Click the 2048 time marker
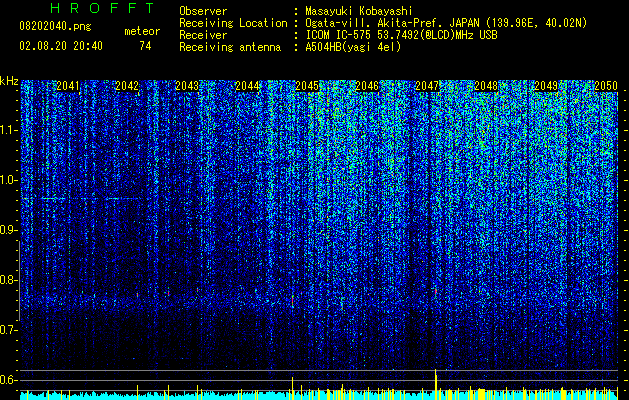629x400 pixels. (x=486, y=85)
